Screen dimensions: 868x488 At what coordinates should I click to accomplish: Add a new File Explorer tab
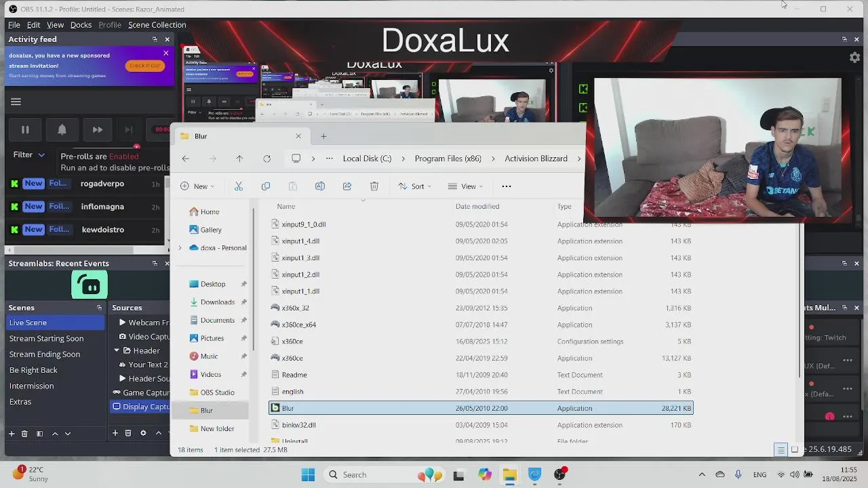point(323,136)
